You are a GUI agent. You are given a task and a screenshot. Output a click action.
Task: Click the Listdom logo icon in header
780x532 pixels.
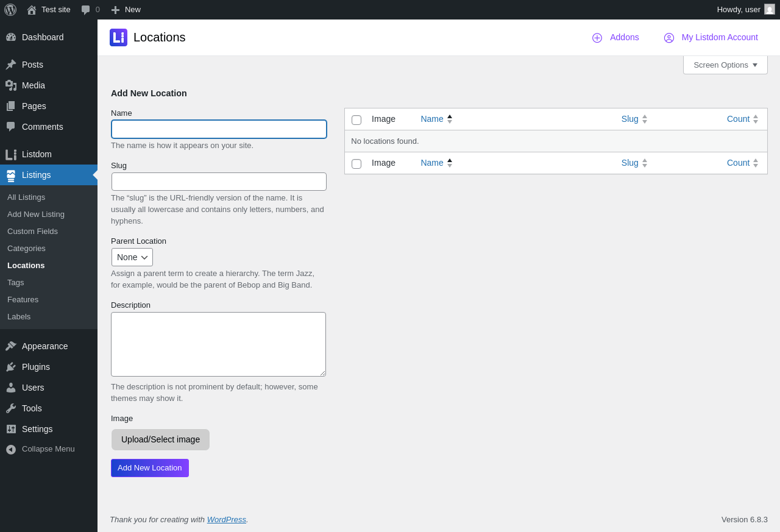click(118, 38)
